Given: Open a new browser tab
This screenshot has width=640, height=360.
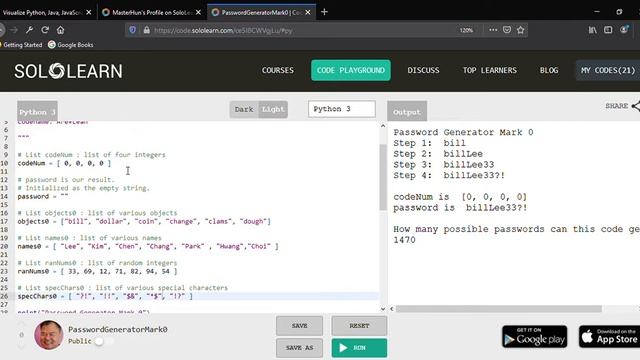Looking at the screenshot, I should tap(324, 12).
